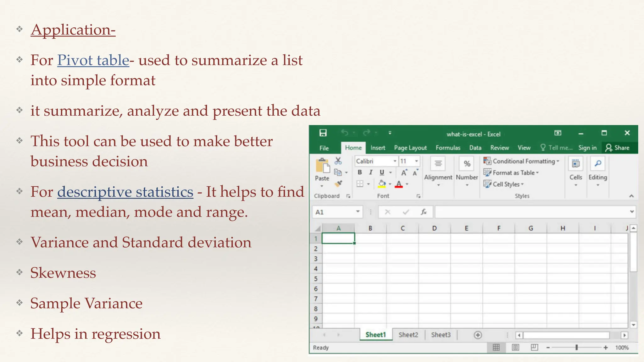Click the yellow Fill Color bucket
This screenshot has width=644, height=362.
(x=382, y=184)
